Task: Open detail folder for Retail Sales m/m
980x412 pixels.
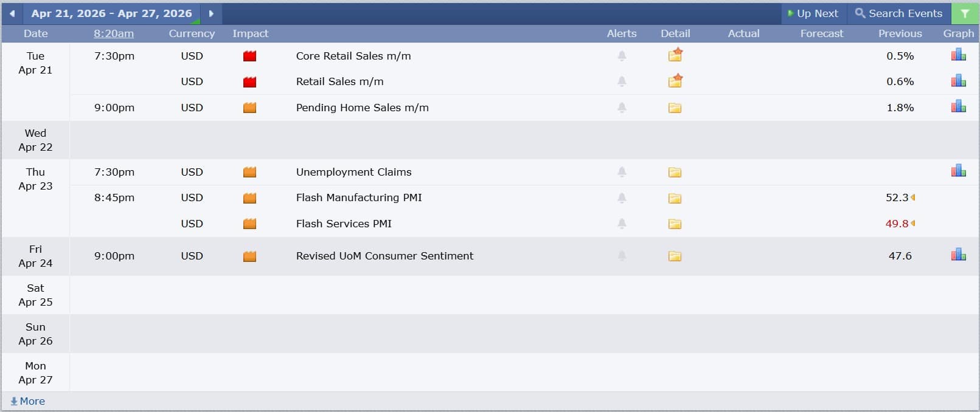Action: point(675,81)
